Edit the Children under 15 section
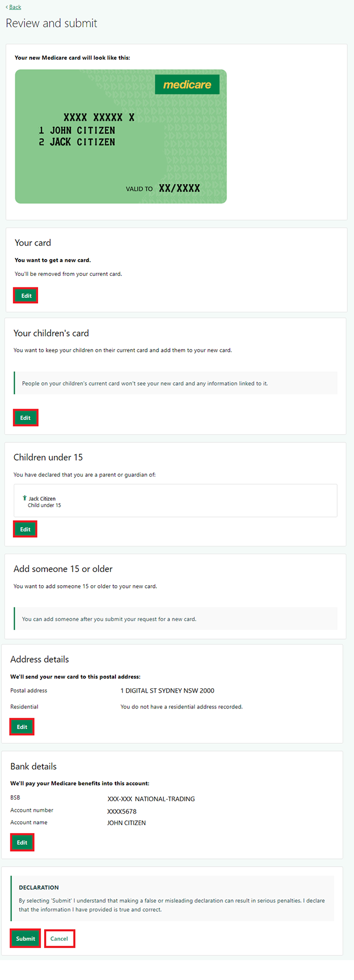The image size is (354, 980). tap(26, 529)
